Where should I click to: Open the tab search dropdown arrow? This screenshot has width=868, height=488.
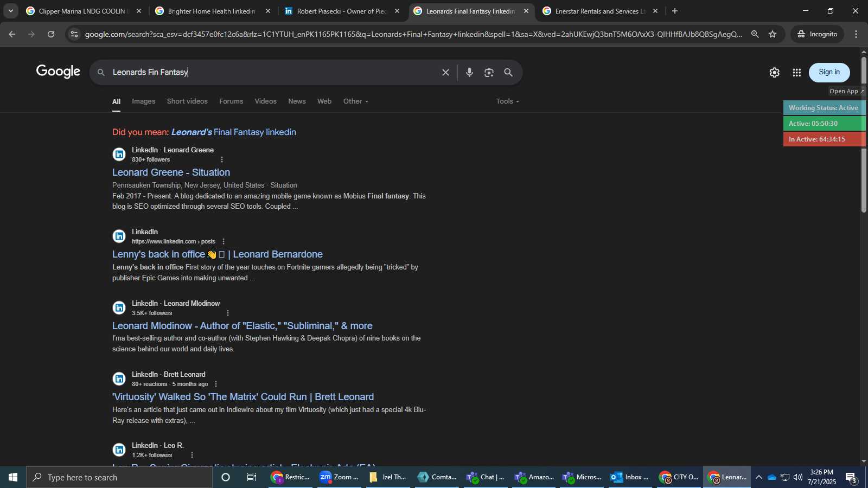click(10, 11)
